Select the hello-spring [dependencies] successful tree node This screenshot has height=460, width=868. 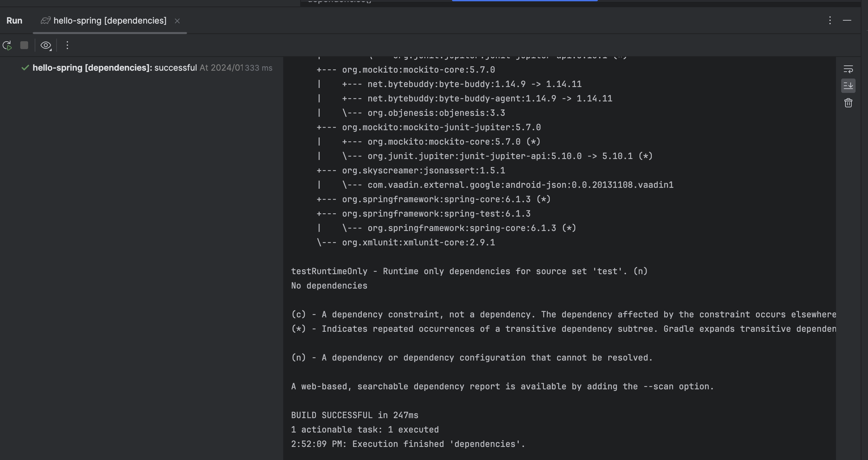pos(146,68)
